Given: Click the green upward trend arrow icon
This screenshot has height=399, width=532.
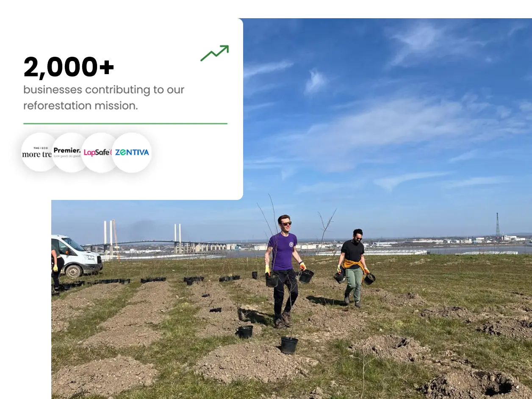Looking at the screenshot, I should coord(214,53).
